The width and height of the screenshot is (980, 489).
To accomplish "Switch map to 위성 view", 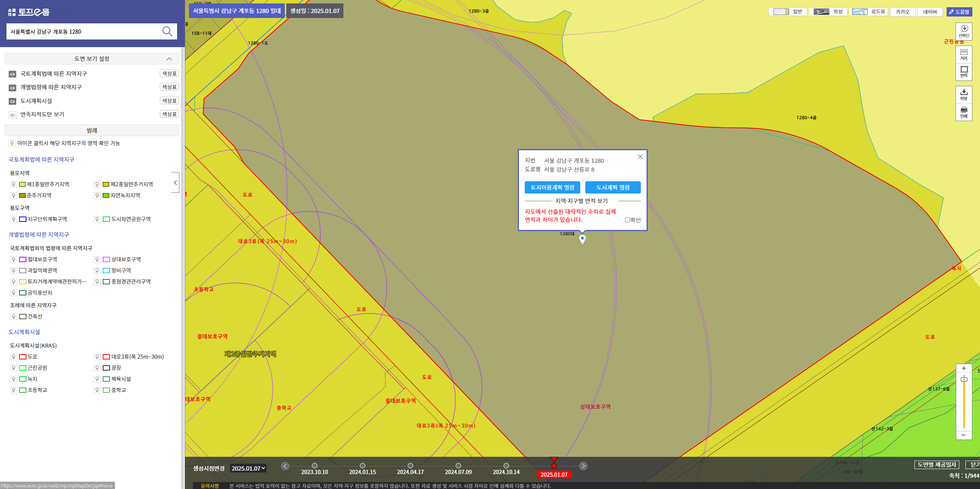I will click(828, 11).
